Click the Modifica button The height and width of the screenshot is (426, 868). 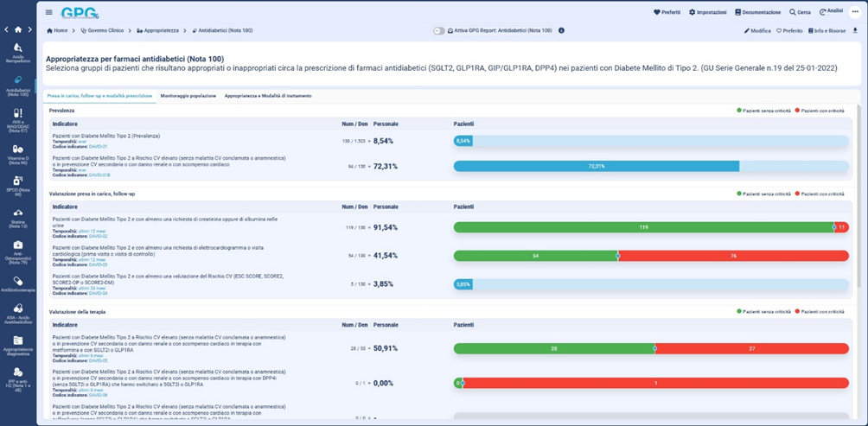pos(757,30)
